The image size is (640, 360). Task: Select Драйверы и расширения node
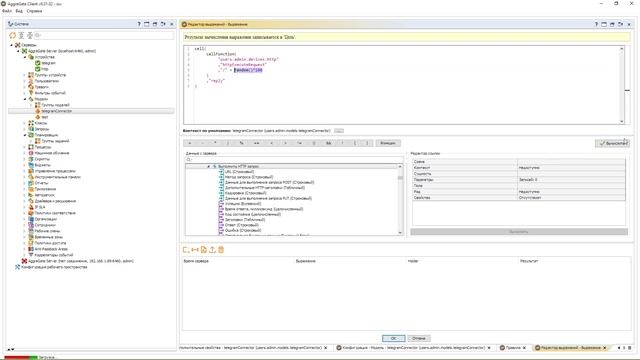click(x=55, y=201)
